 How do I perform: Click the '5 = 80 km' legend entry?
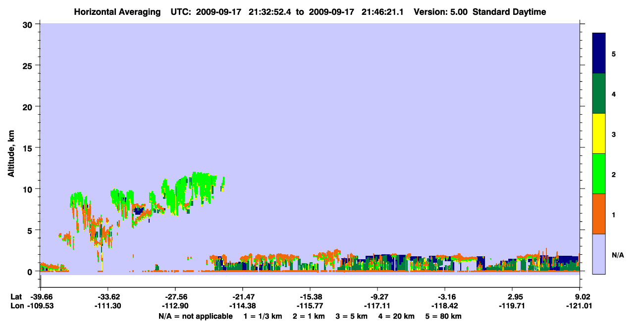(x=444, y=316)
